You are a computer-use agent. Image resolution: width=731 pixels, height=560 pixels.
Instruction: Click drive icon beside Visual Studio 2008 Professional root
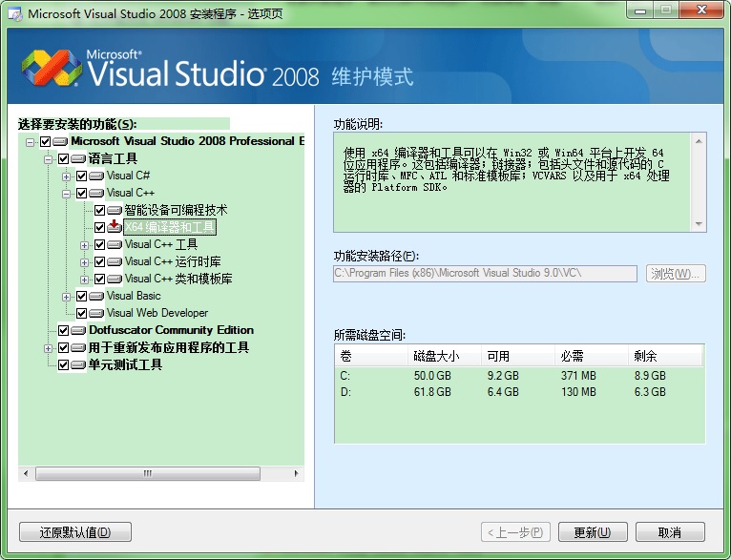click(x=60, y=141)
